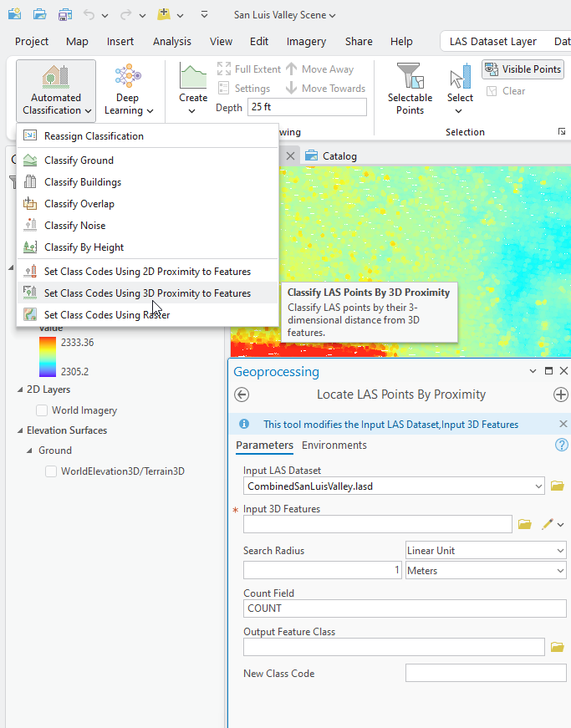The image size is (571, 728).
Task: Click the Geoprocessing add-to-favorites plus icon
Action: point(561,395)
